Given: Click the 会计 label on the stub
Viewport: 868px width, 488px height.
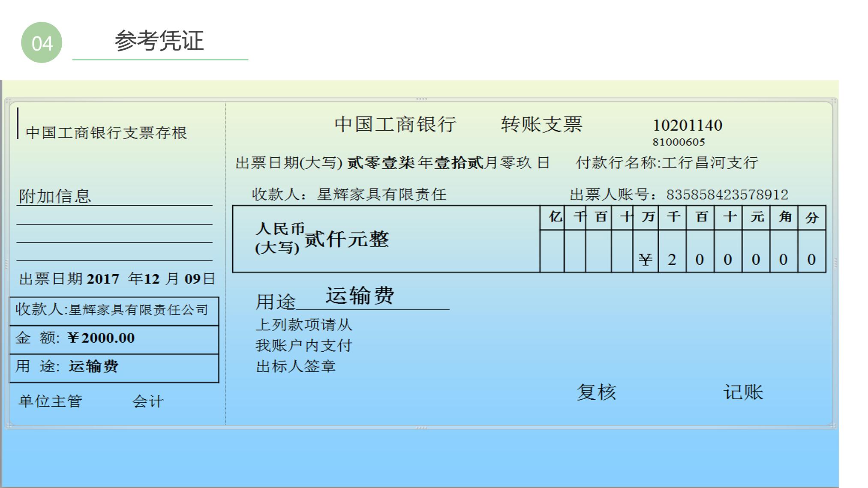Looking at the screenshot, I should [148, 402].
